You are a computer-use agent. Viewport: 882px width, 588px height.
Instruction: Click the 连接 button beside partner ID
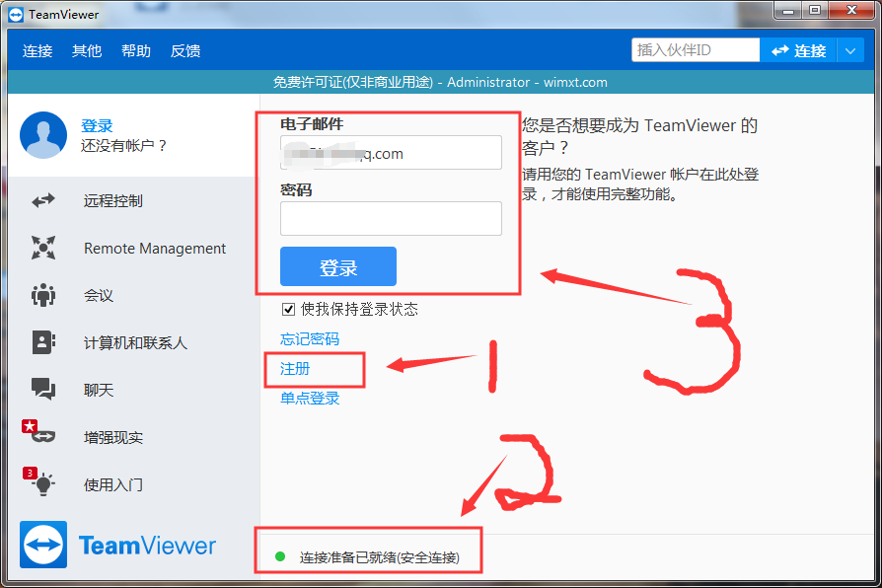tap(798, 50)
